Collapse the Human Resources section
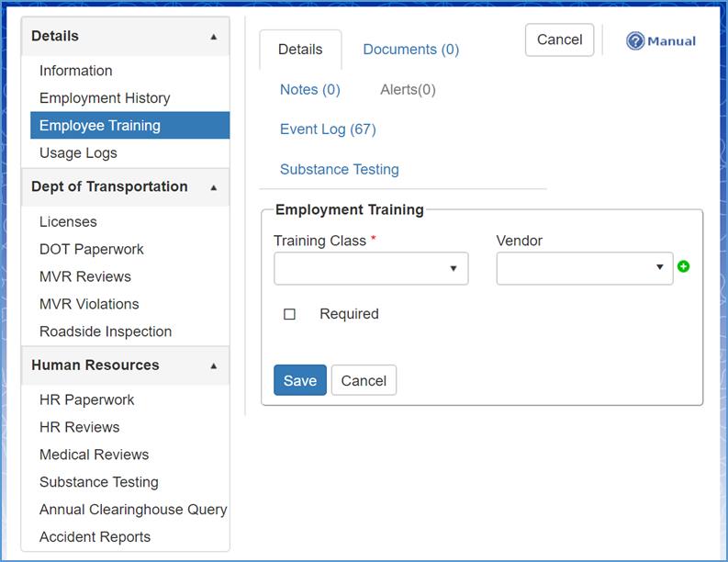 213,365
